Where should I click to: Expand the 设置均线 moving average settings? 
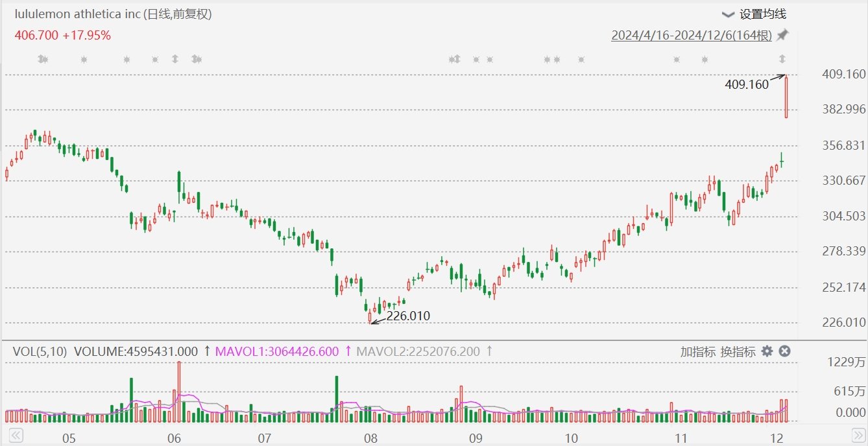754,14
